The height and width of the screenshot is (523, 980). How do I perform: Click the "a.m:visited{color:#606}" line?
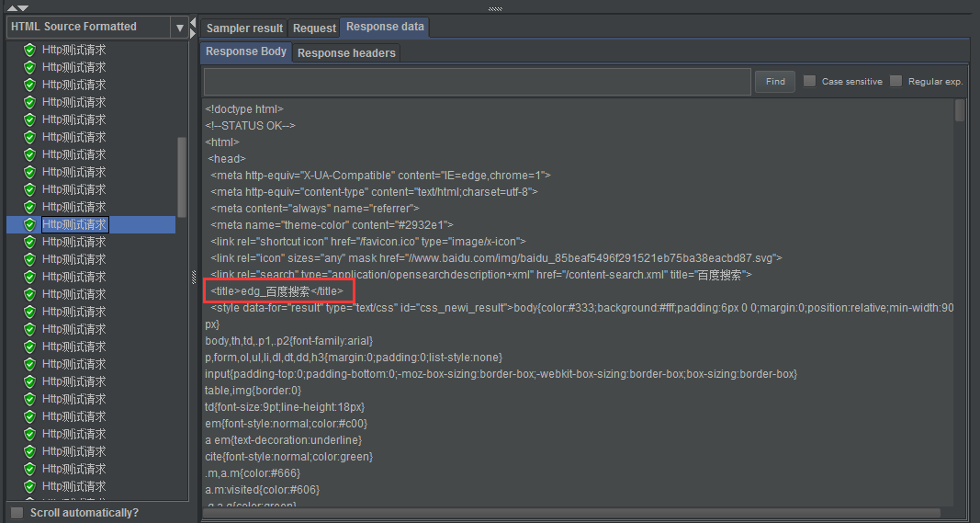pos(262,490)
